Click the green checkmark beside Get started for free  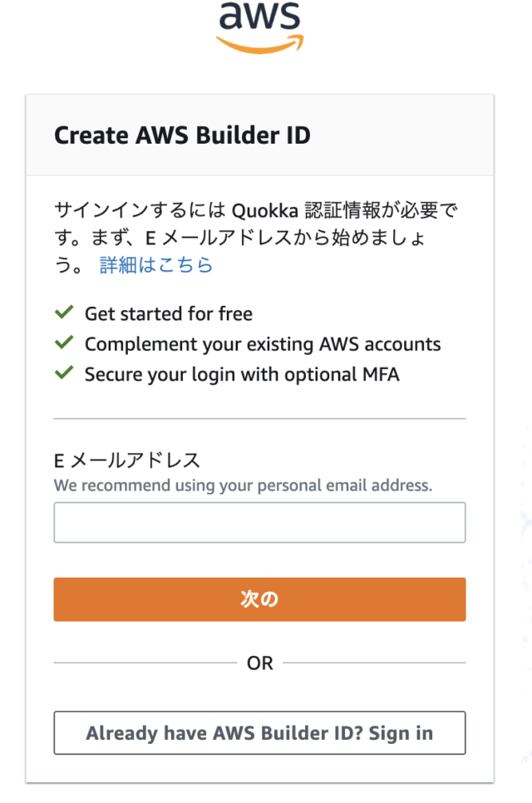64,314
